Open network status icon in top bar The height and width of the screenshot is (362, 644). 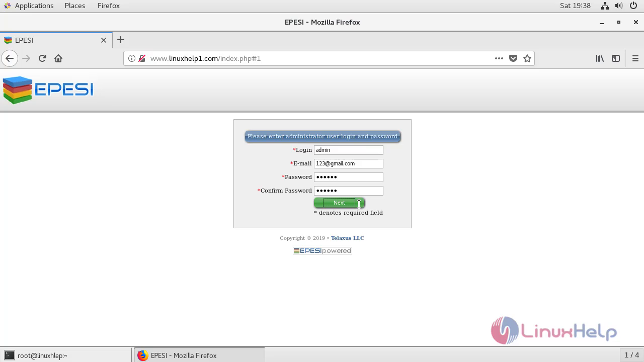[605, 6]
